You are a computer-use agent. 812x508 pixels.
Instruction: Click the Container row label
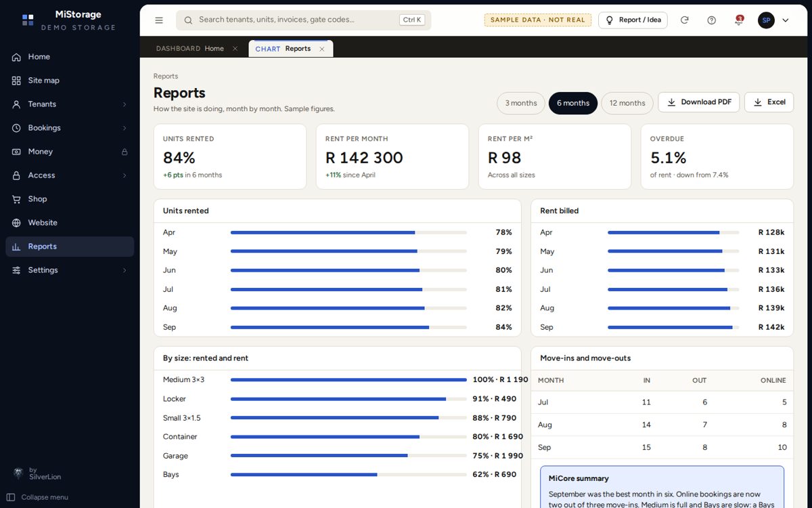click(x=180, y=437)
